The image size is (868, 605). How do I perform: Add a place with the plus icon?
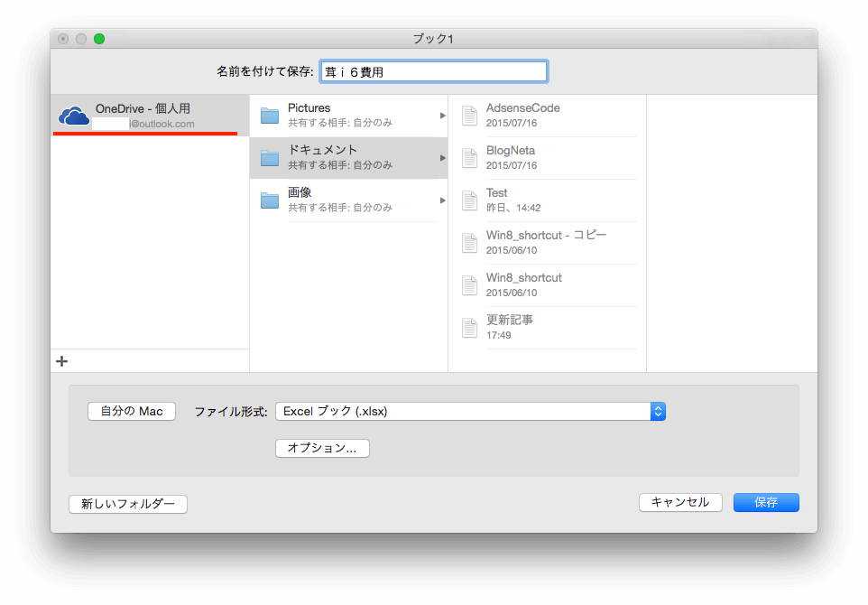click(62, 361)
